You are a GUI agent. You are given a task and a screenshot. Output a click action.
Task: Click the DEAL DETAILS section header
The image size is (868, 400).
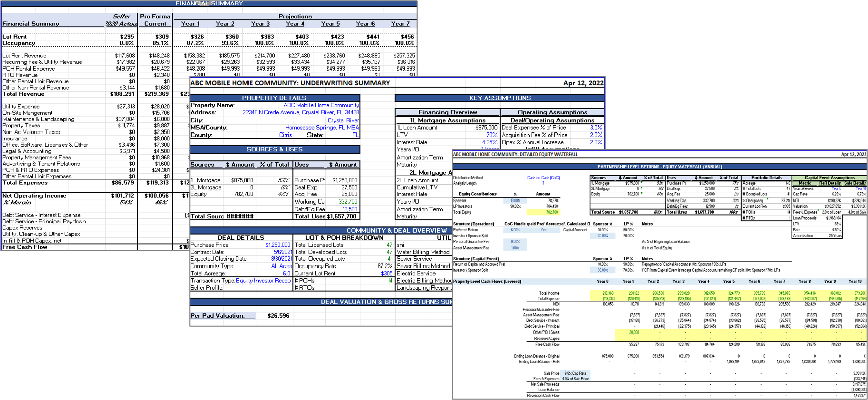pyautogui.click(x=241, y=238)
